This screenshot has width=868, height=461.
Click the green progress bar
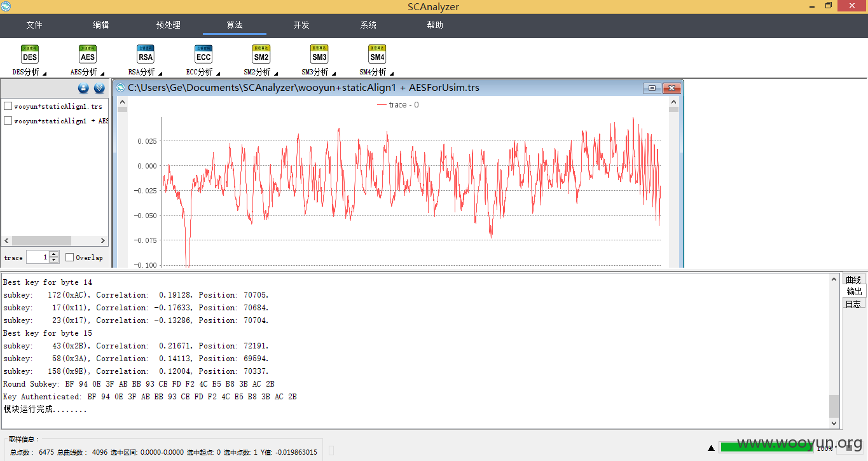tap(767, 448)
